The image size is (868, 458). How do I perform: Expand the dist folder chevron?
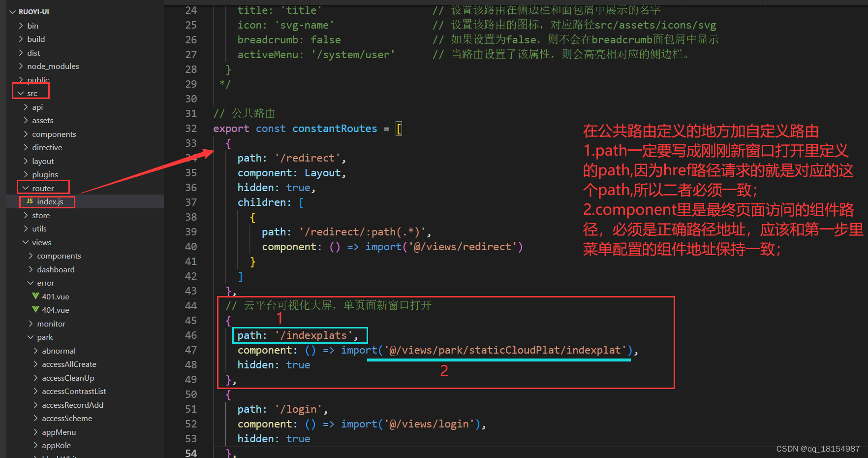pos(21,53)
